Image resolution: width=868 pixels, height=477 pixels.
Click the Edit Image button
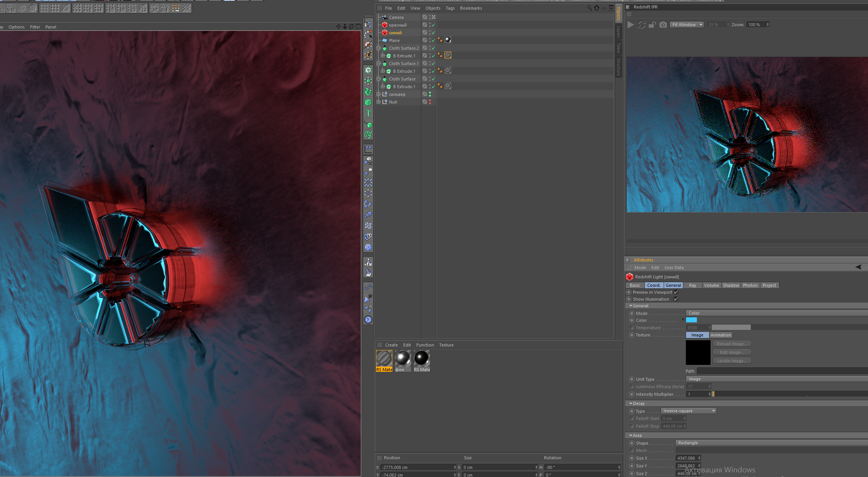click(x=732, y=352)
